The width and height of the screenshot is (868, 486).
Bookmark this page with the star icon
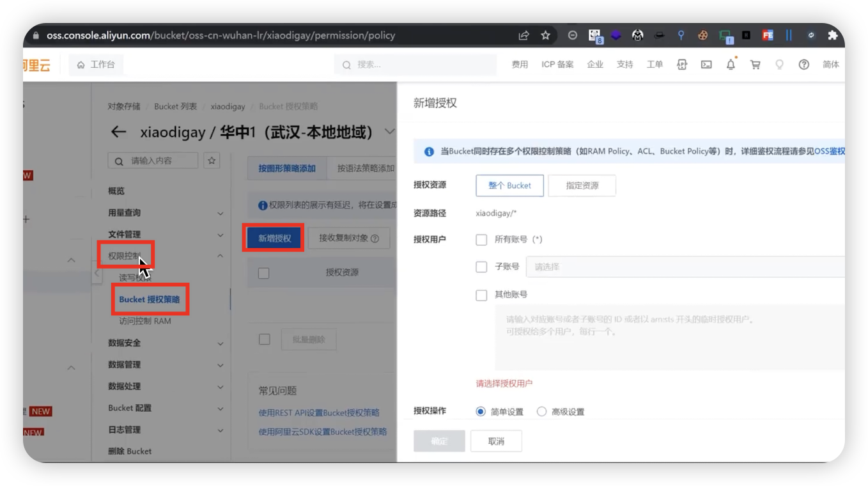coord(545,36)
